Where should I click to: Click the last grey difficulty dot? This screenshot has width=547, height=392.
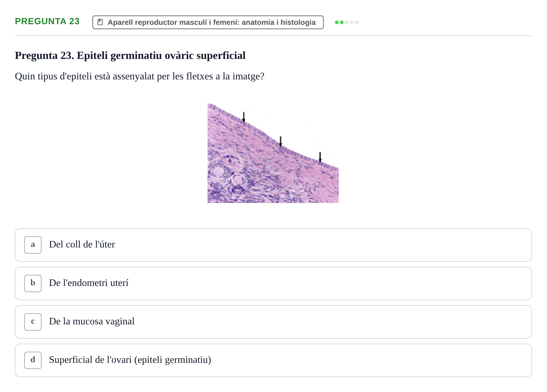[357, 22]
